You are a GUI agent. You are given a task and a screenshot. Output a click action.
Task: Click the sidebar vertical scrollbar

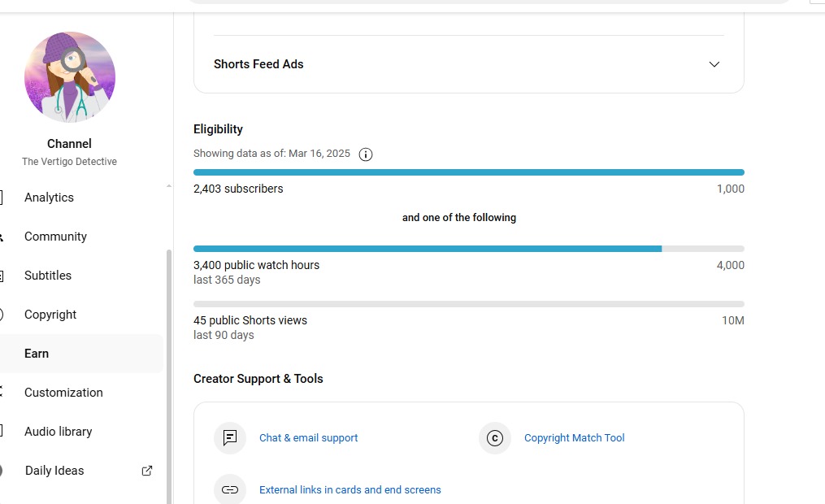point(169,374)
